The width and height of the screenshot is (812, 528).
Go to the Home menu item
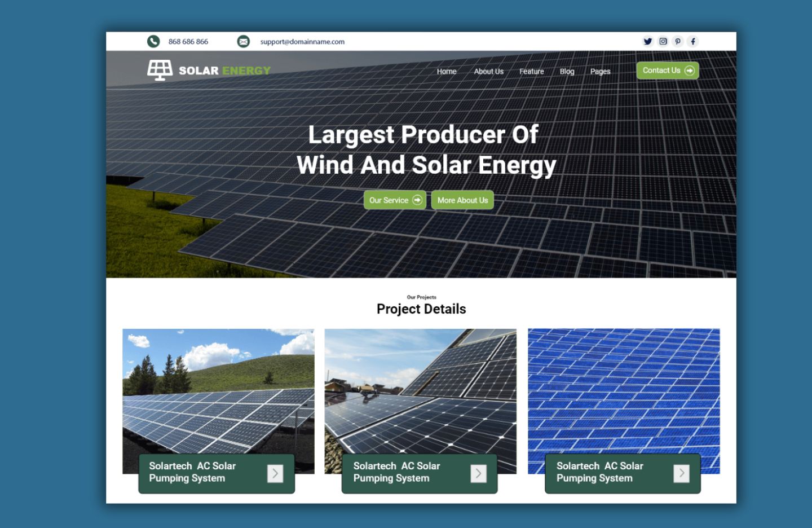coord(447,72)
